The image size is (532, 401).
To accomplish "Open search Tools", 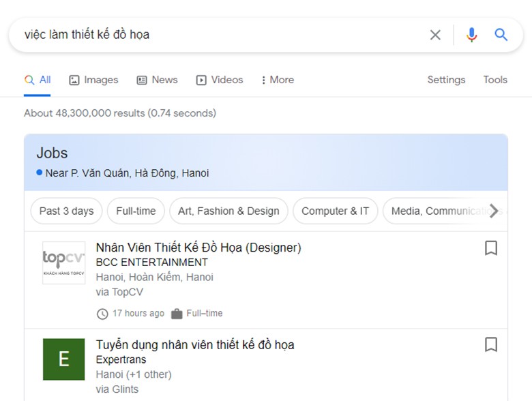I will [x=495, y=80].
